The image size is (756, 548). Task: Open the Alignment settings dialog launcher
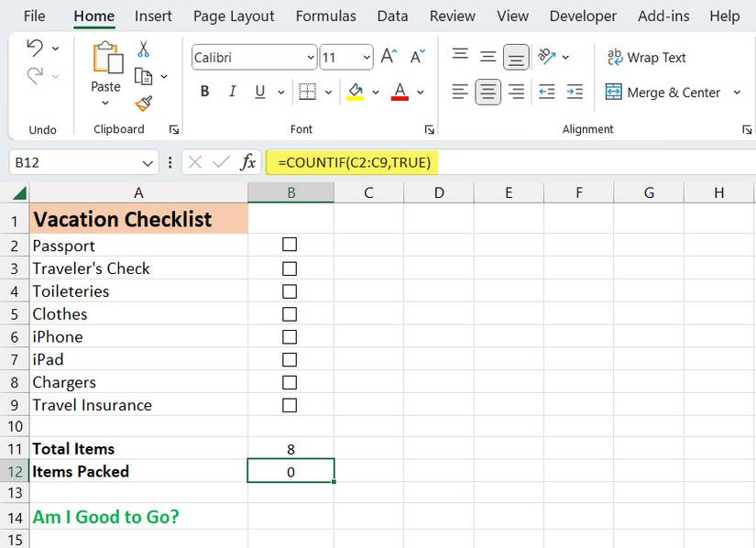(x=747, y=129)
